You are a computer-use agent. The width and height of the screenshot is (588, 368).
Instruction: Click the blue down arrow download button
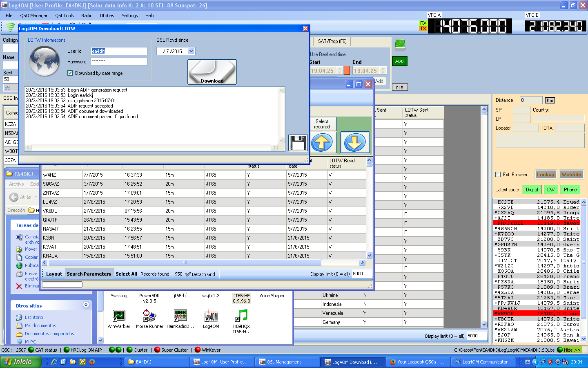[x=355, y=142]
